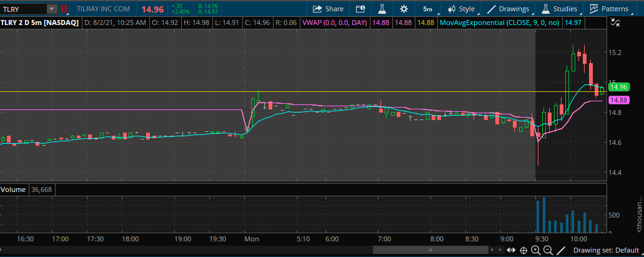Screen dimensions: 644x257
Task: Click the 14.96 last price
Action: [x=154, y=9]
